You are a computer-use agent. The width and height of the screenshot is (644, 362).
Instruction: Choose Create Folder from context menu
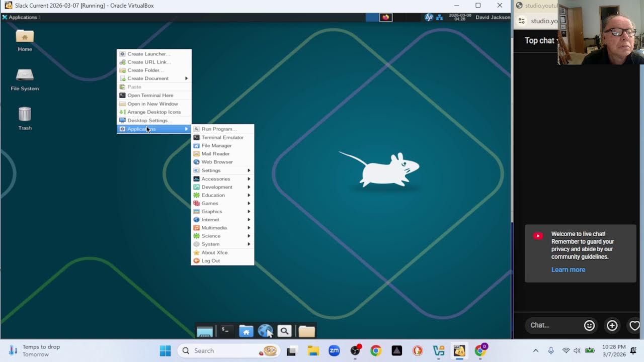(154, 70)
